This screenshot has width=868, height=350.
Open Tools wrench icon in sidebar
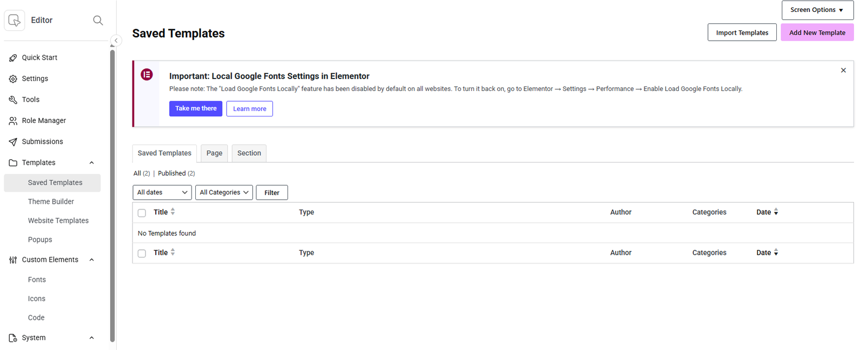13,100
